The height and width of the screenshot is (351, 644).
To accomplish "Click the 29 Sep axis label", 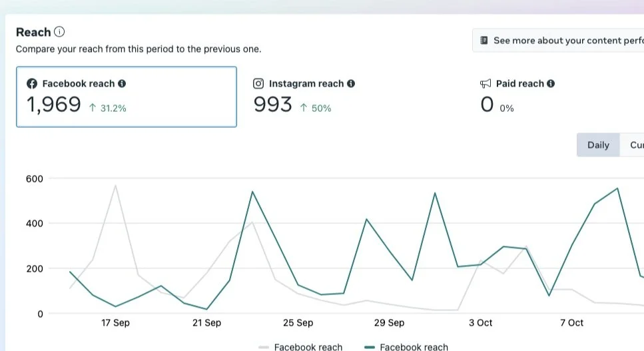I will [x=389, y=322].
